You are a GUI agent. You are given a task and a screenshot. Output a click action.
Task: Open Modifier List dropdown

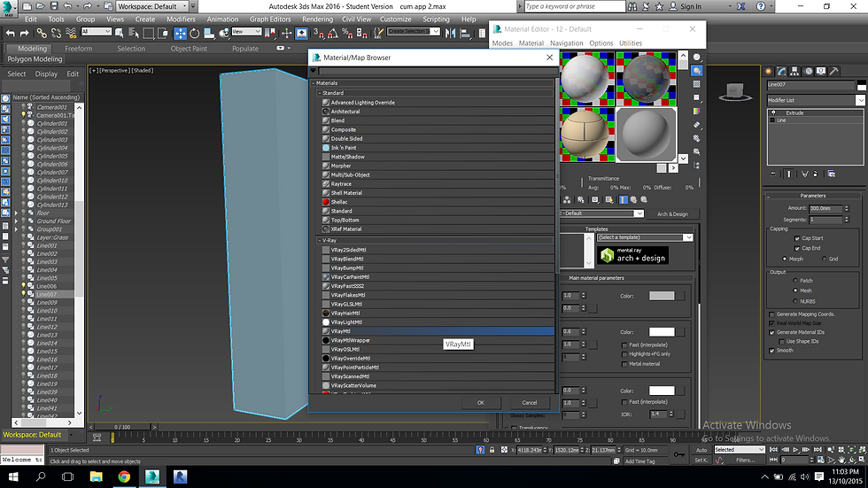pos(816,100)
